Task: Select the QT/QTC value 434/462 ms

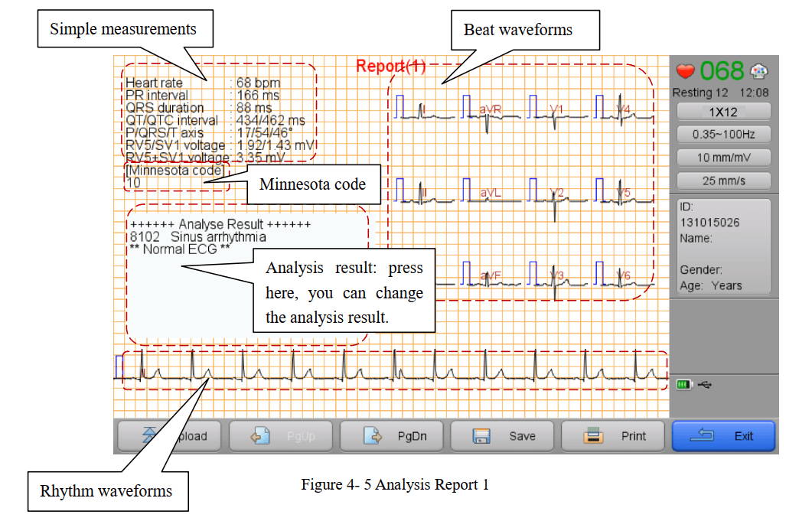Action: [x=270, y=120]
